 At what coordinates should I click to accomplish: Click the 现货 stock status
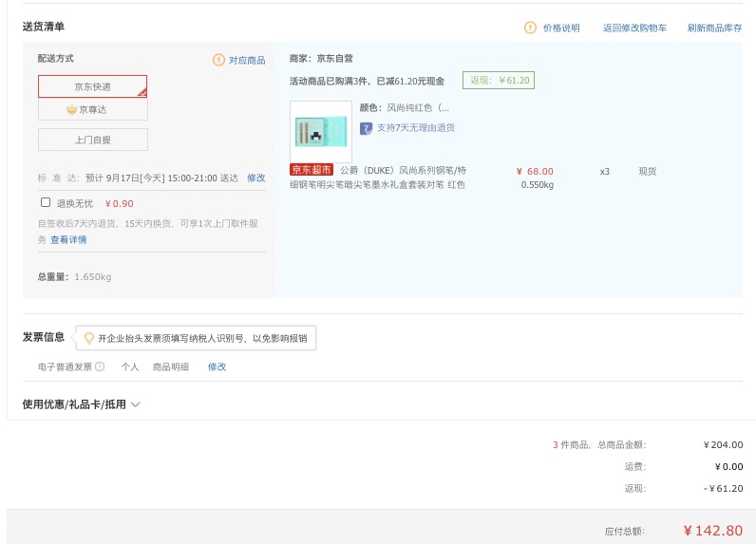(648, 171)
